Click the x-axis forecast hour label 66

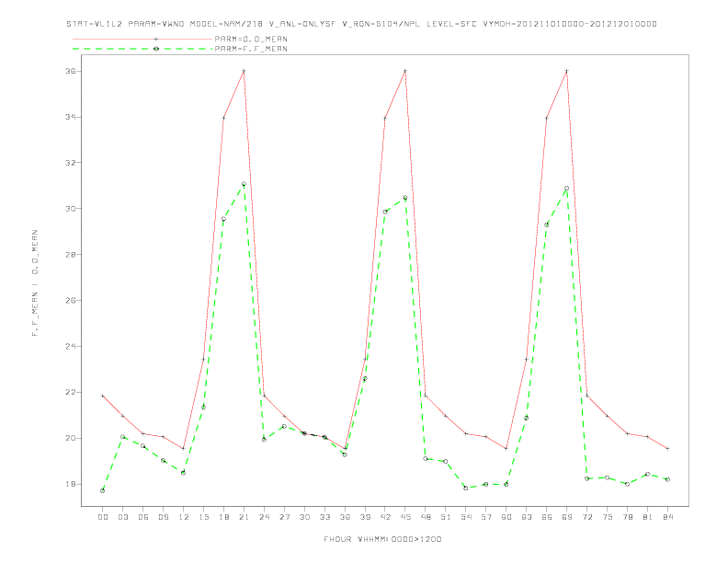(547, 517)
